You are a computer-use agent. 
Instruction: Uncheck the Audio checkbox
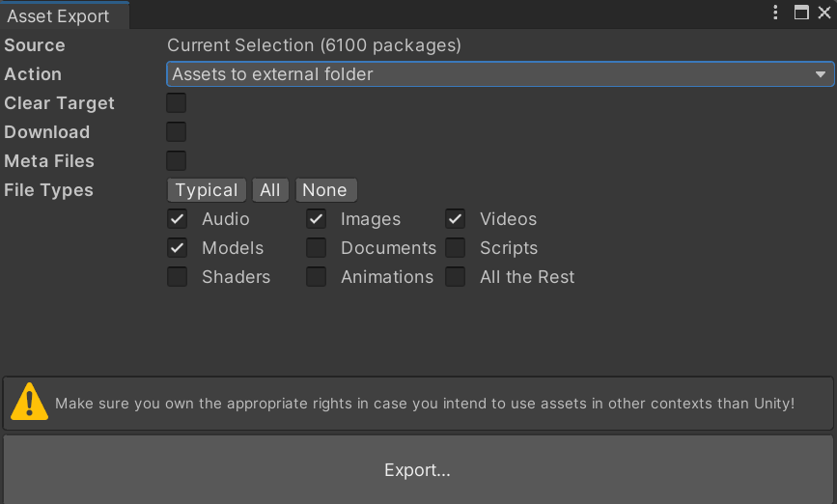177,219
